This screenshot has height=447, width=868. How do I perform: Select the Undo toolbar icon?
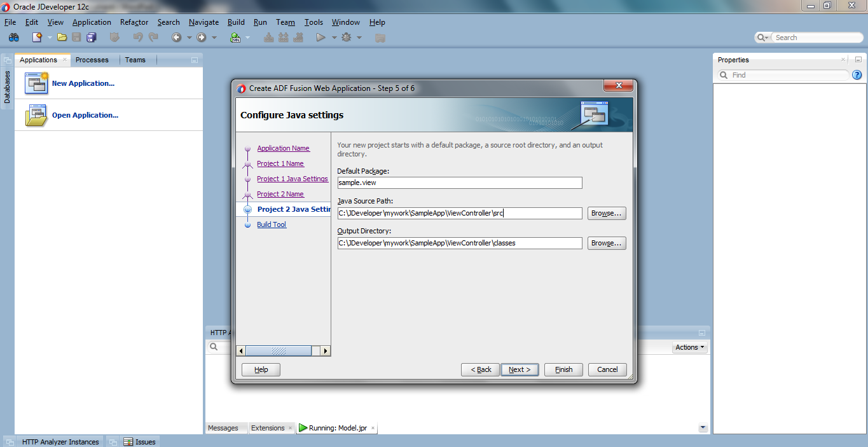(138, 37)
